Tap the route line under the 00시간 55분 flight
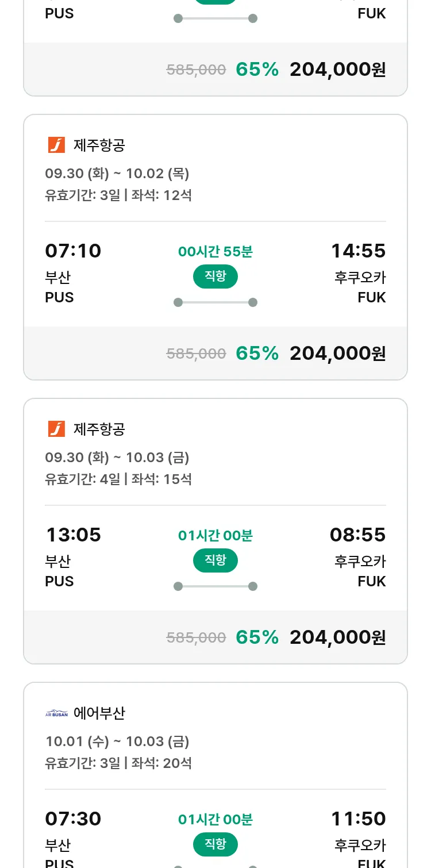 click(x=215, y=302)
